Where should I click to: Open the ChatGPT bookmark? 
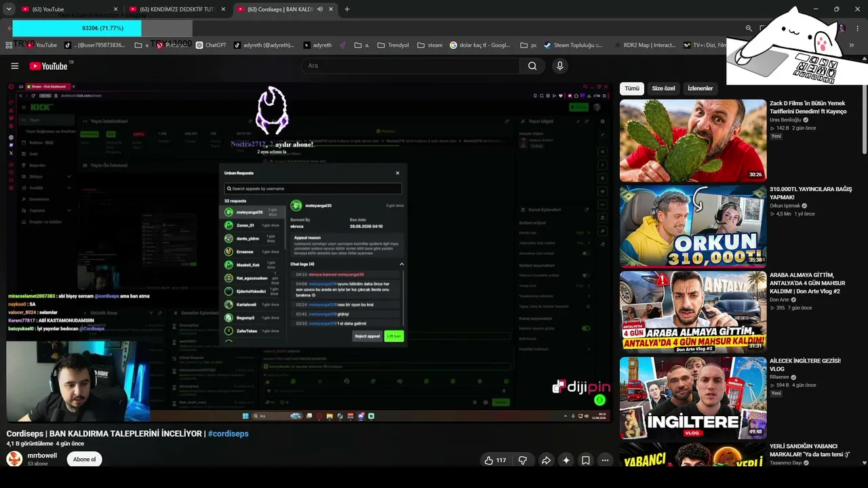211,45
